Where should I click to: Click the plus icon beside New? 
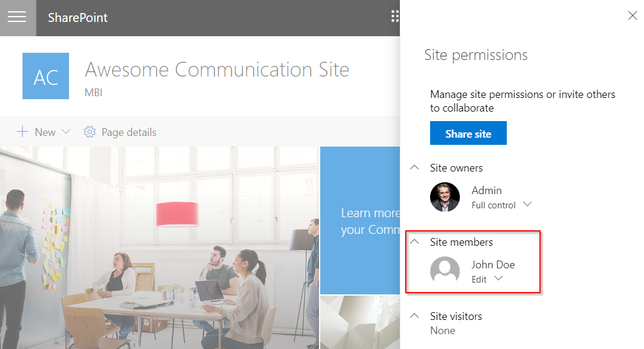pos(23,132)
